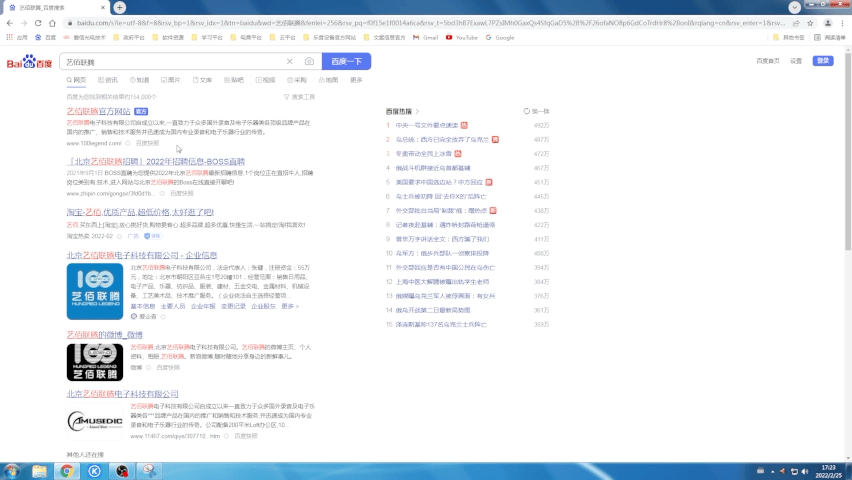
Task: Open 软件资源 bookmark folder
Action: [168, 38]
